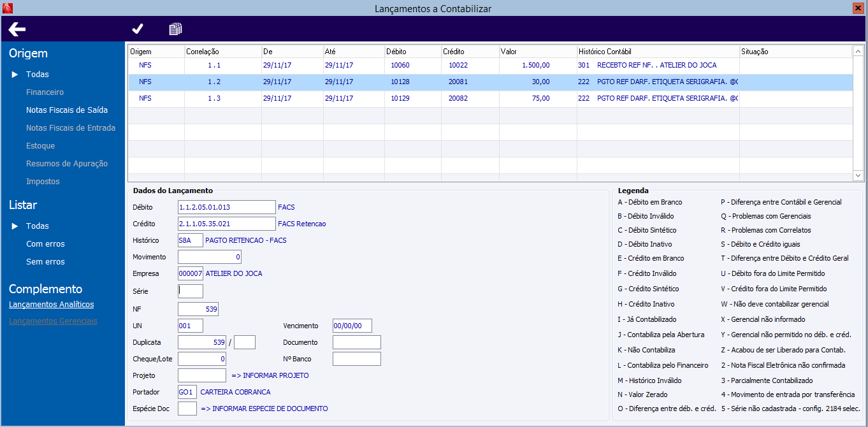Click the grid scrollbar up arrow

coord(858,52)
